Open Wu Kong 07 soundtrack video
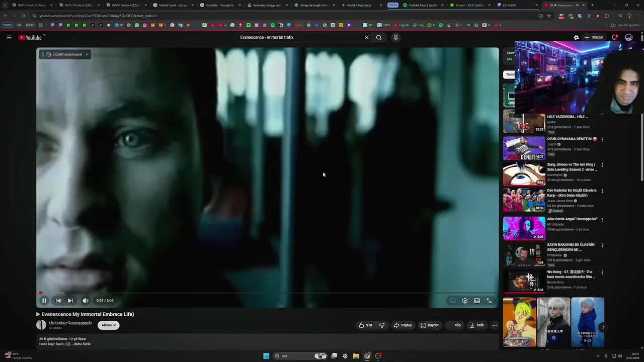Viewport: 644px width, 362px height. [x=524, y=281]
